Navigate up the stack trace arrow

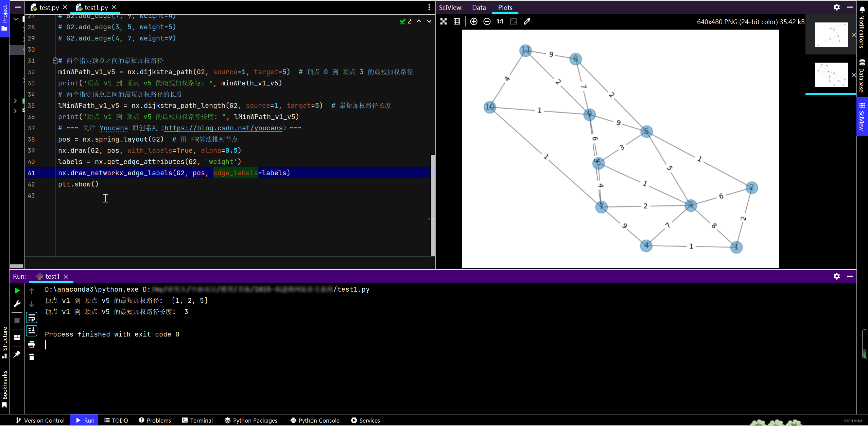click(32, 291)
